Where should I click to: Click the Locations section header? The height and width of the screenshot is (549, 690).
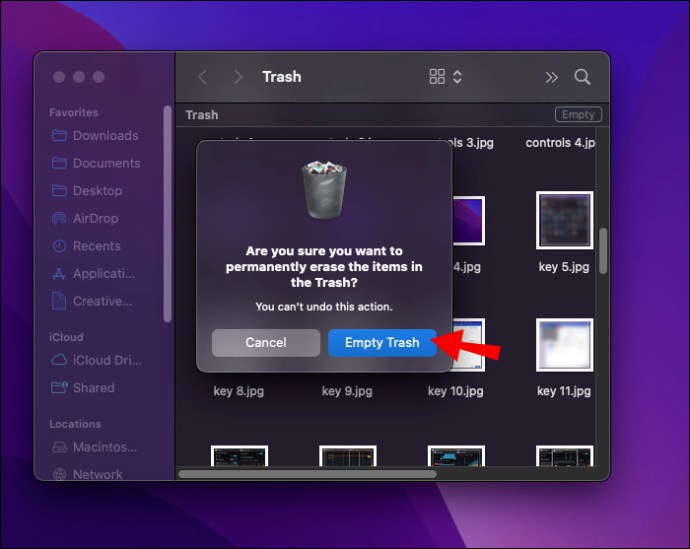75,424
